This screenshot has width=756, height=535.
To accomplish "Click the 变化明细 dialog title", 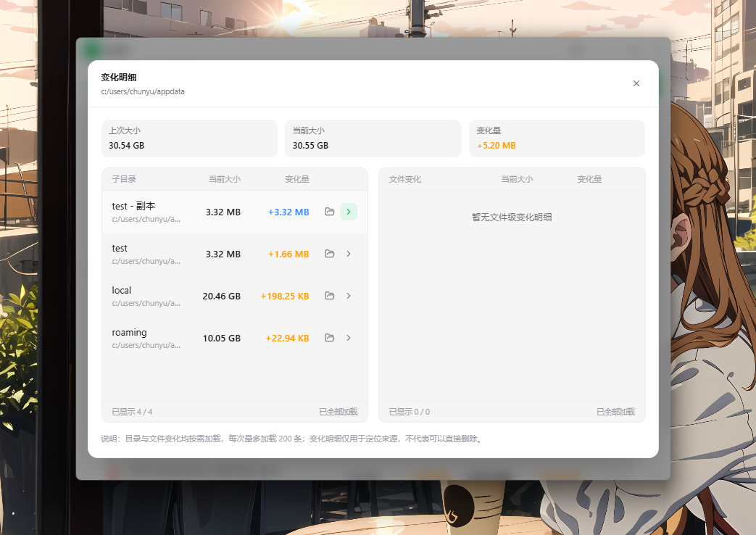I will click(x=119, y=77).
